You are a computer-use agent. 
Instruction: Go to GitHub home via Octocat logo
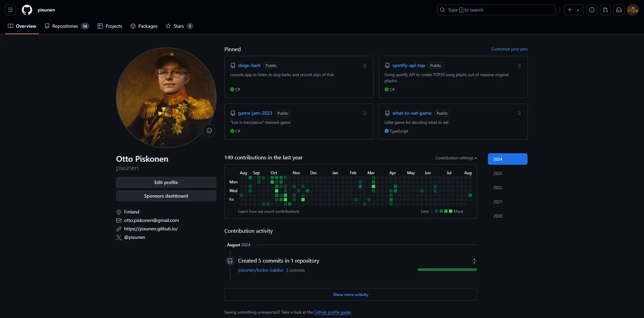point(27,10)
